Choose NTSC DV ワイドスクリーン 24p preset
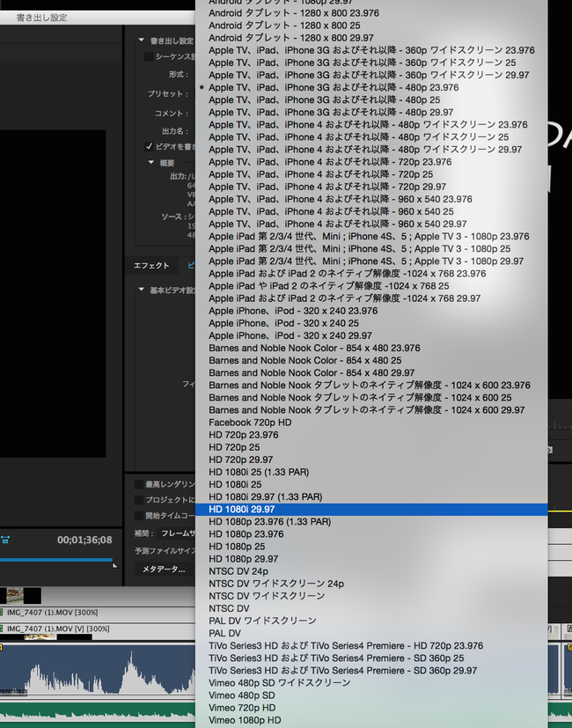Screen dimensions: 572x728 (371, 584)
